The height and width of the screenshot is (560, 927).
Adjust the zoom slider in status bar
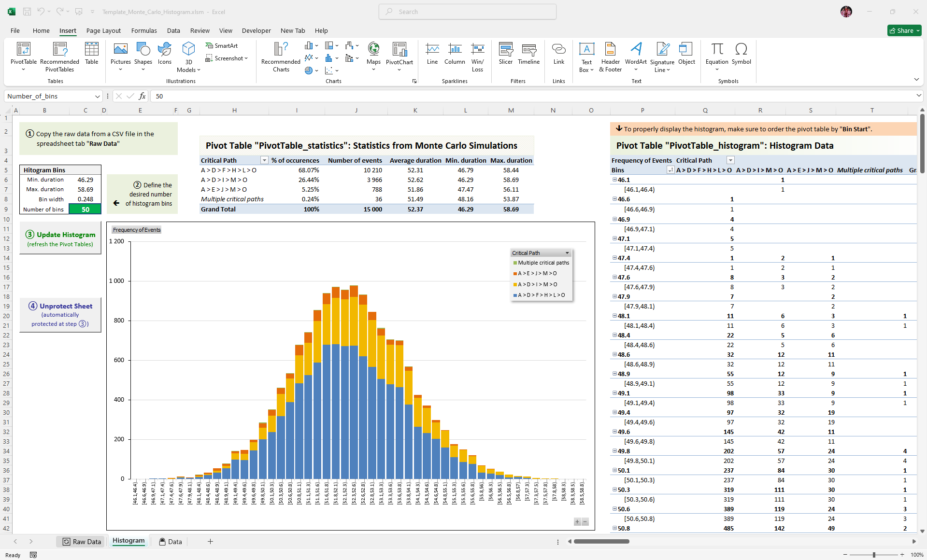pyautogui.click(x=874, y=555)
